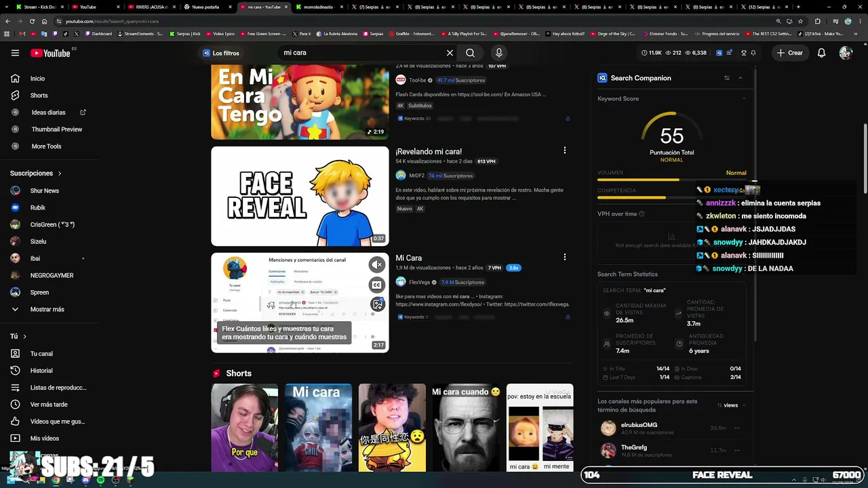Start voice search with the microphone
This screenshot has width=868, height=488.
coord(499,53)
